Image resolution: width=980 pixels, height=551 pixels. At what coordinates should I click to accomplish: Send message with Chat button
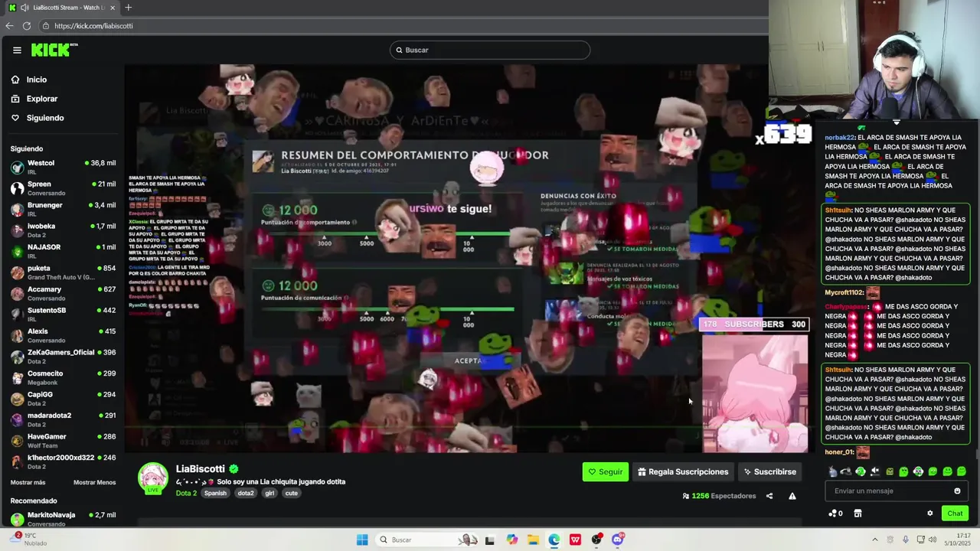955,514
